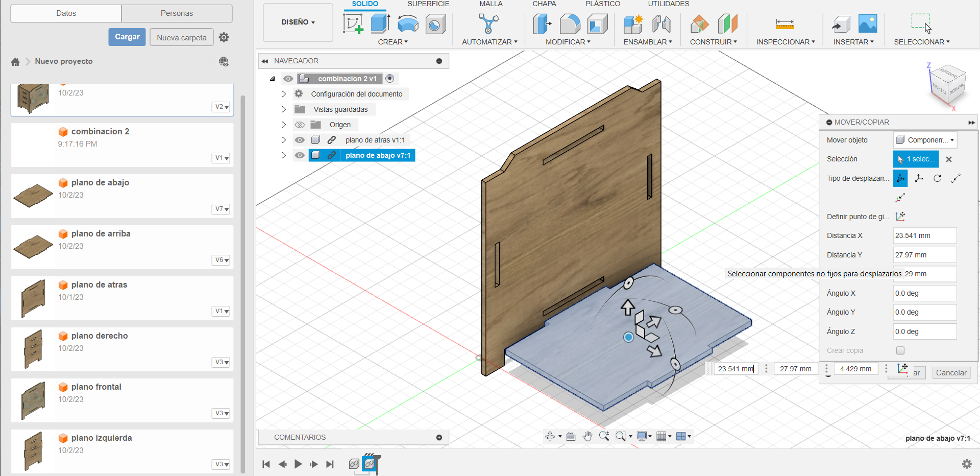Screen dimensions: 980x476
Task: Clear selection with X button
Action: (949, 159)
